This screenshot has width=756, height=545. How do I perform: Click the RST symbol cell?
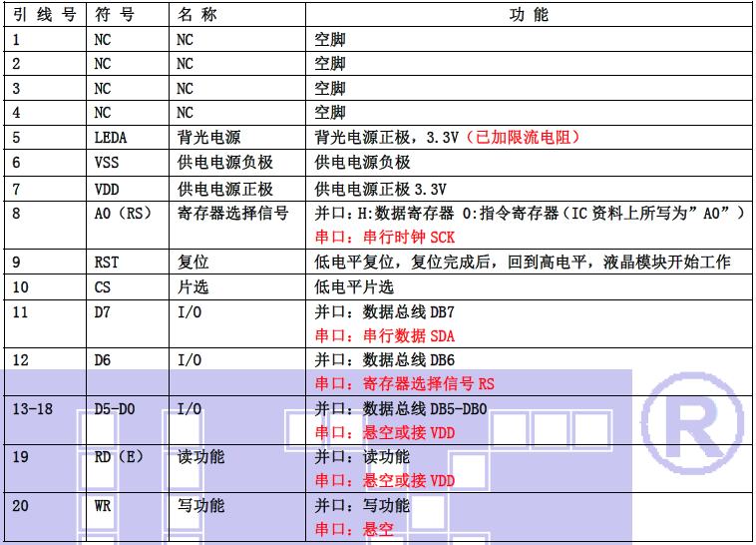tap(107, 263)
